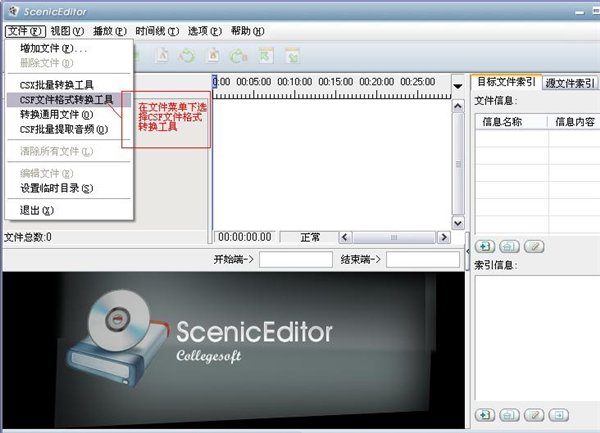The image size is (600, 433).
Task: Click delete button under the file info table
Action: coord(509,247)
